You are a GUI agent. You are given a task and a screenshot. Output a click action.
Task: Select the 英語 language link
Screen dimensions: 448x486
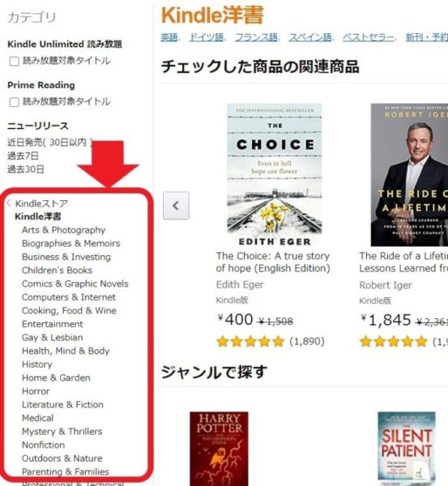point(169,37)
